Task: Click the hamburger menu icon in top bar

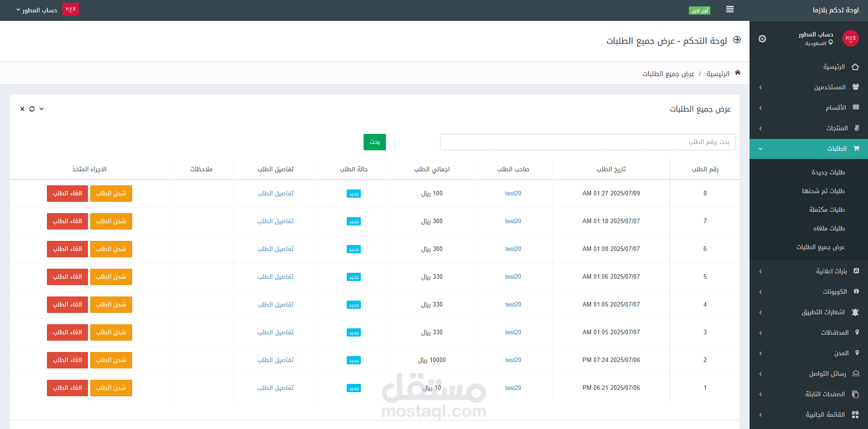Action: 729,10
